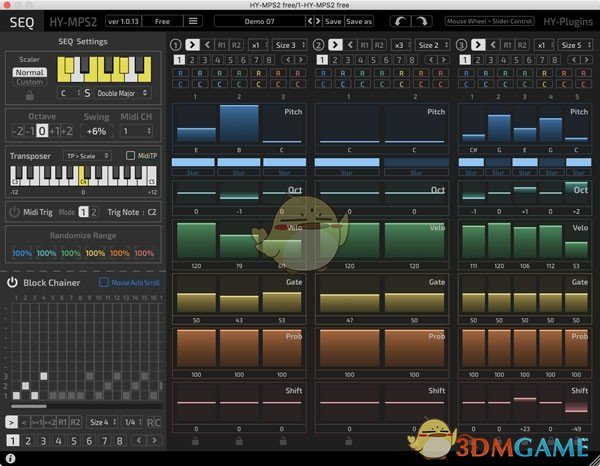Select pattern 8 in sequencer 3
Screen dimensions: 600x466
click(554, 60)
